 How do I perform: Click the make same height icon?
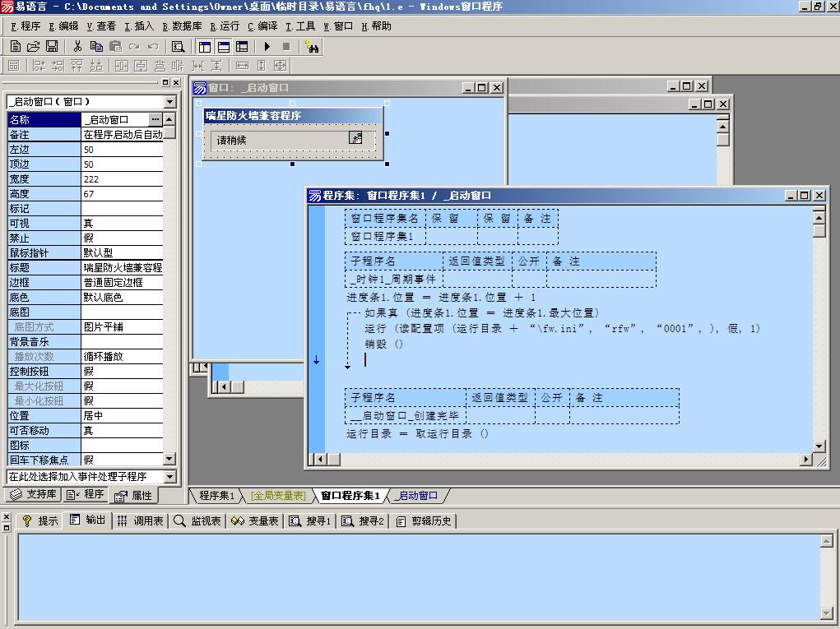261,65
